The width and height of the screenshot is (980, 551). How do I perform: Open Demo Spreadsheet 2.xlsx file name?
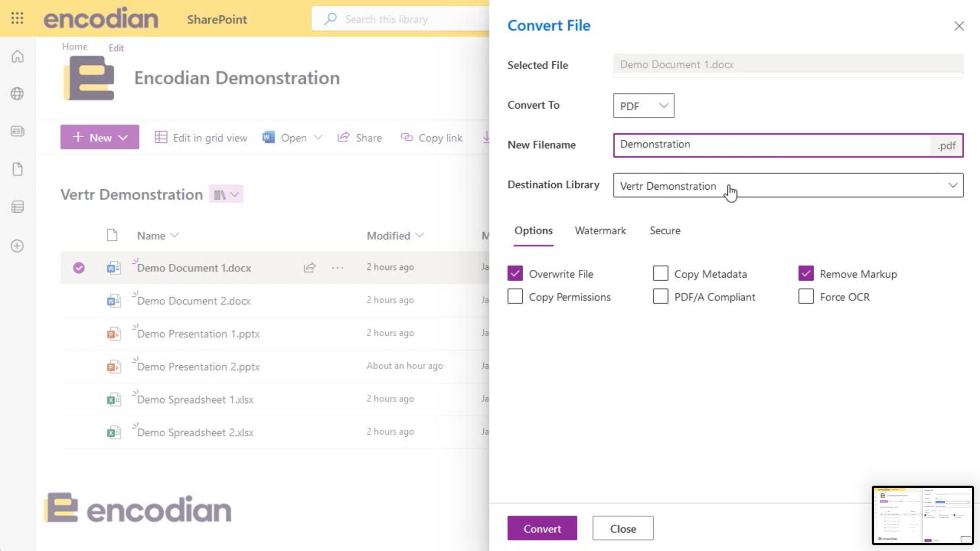tap(195, 433)
